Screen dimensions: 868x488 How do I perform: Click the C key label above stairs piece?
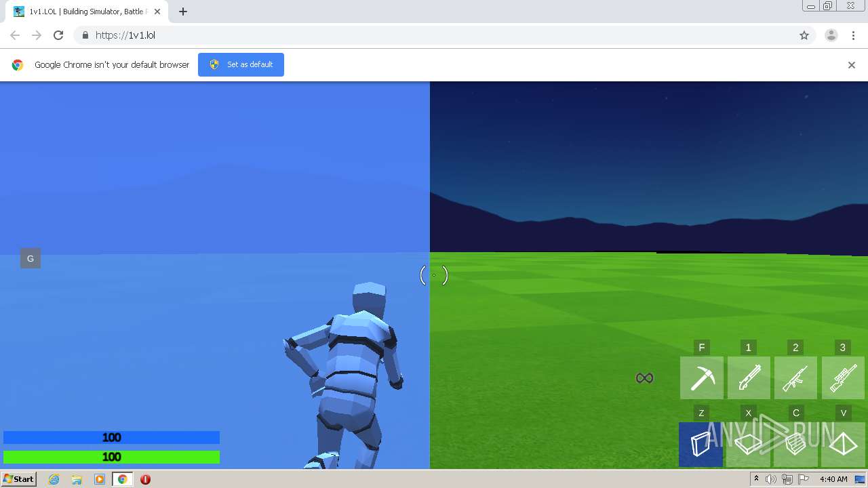[x=795, y=413]
